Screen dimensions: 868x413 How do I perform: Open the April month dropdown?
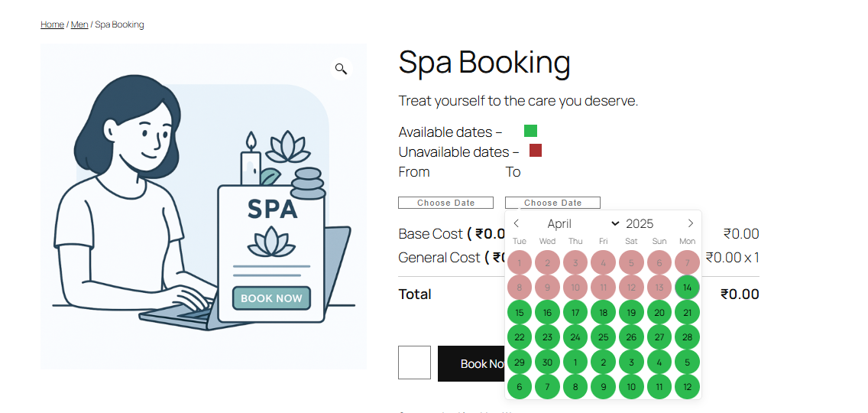point(583,223)
